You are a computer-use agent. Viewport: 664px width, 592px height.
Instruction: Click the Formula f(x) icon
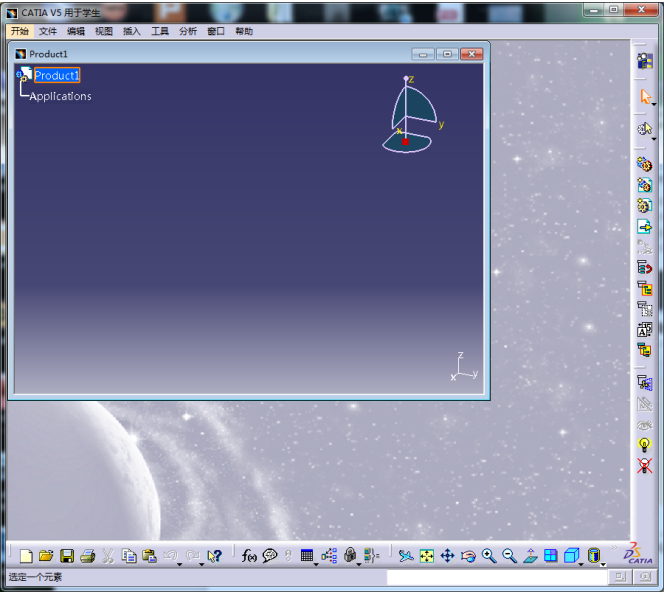[x=249, y=556]
